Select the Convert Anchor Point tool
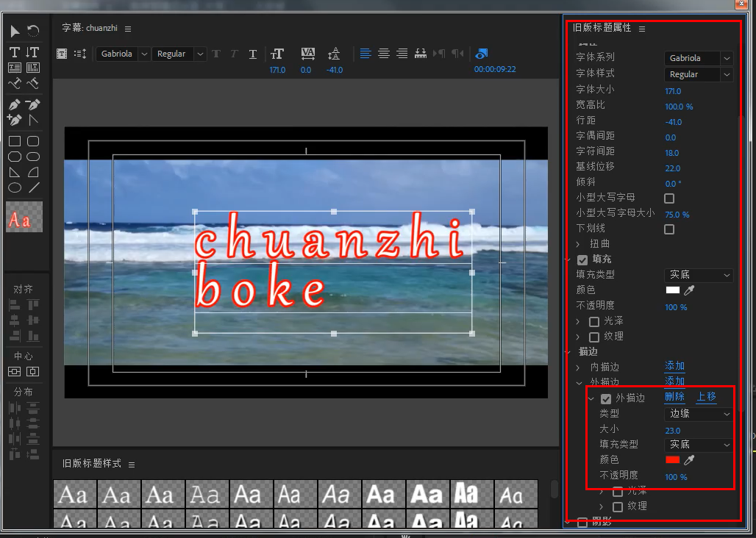Viewport: 756px width, 538px height. tap(33, 120)
